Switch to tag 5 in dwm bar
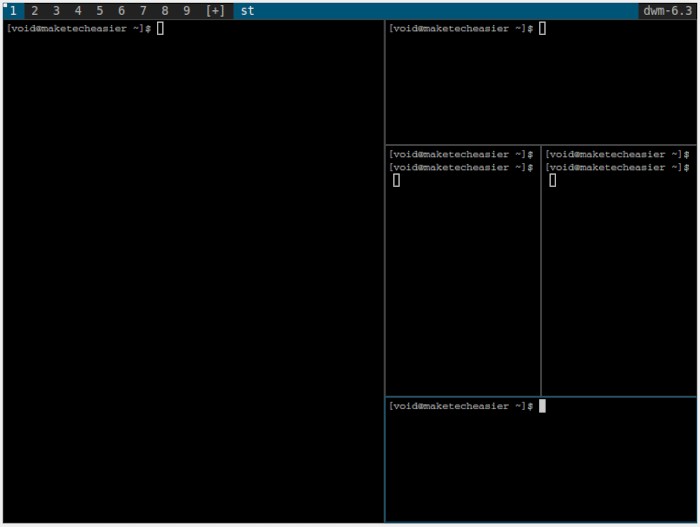The height and width of the screenshot is (527, 700). 100,11
